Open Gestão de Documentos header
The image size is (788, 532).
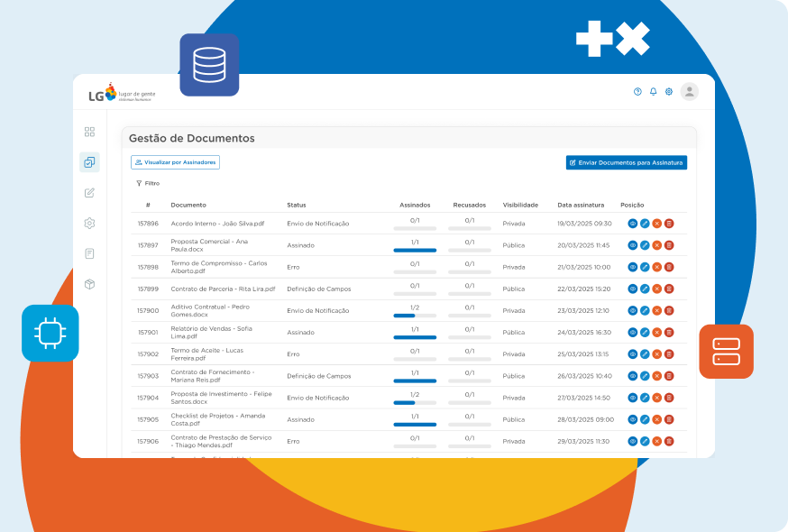[x=192, y=138]
